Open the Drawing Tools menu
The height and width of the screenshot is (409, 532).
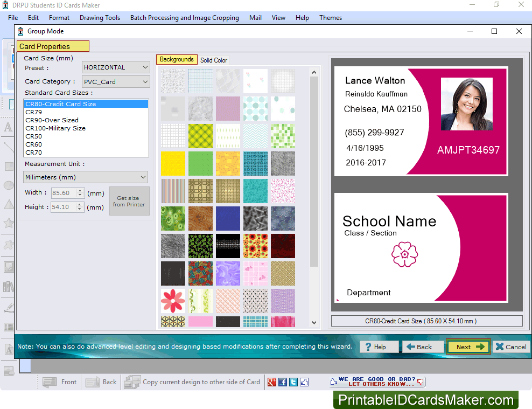[100, 17]
